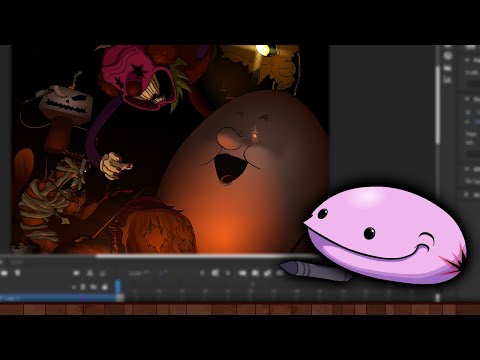Click the third icon right of step-forward
The height and width of the screenshot is (360, 480).
267,273
